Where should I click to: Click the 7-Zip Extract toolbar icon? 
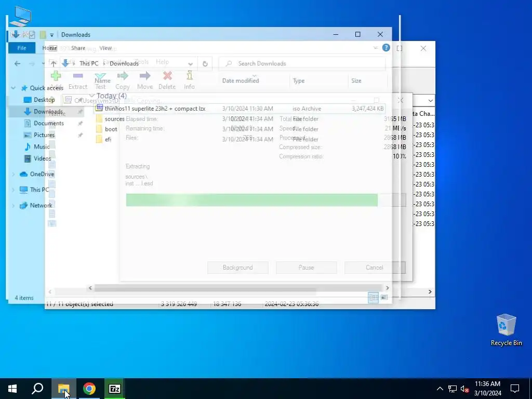tap(78, 76)
